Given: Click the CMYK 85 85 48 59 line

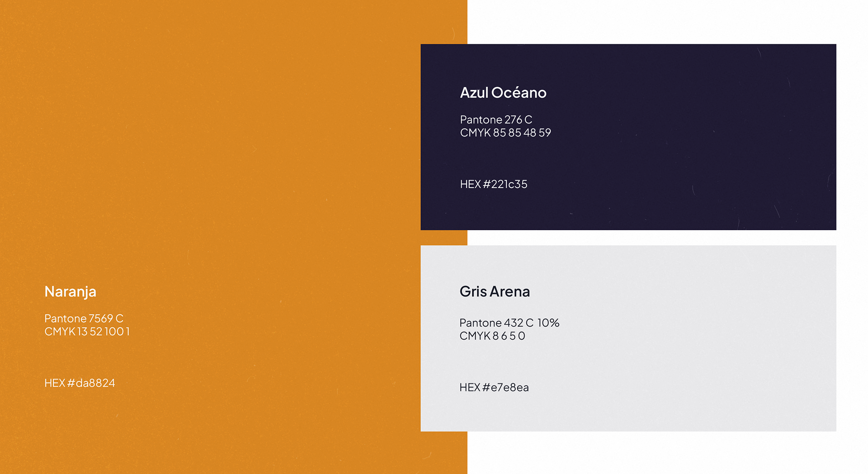Looking at the screenshot, I should (505, 133).
